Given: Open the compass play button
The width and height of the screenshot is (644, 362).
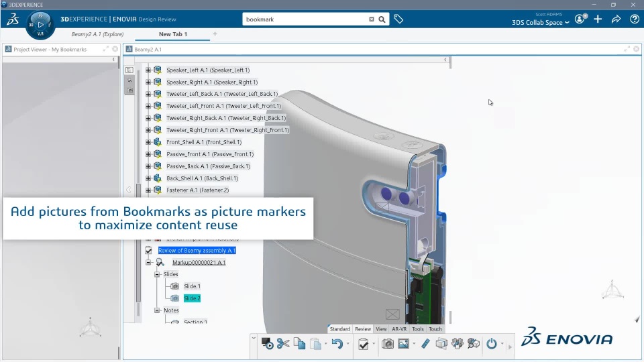Looking at the screenshot, I should (40, 25).
